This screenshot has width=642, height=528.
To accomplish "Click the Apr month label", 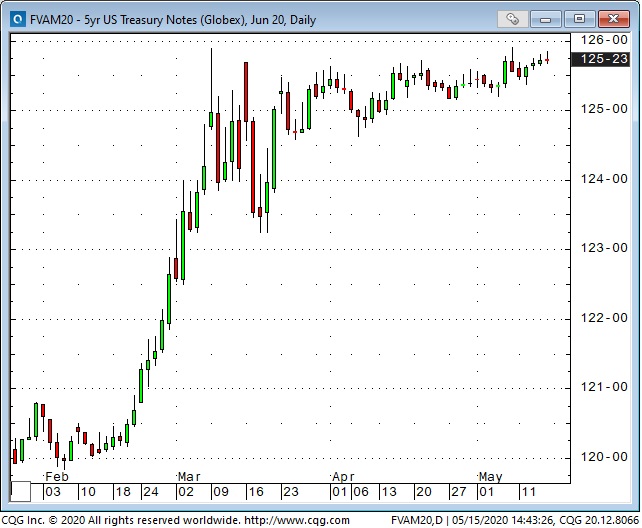I will (x=343, y=477).
